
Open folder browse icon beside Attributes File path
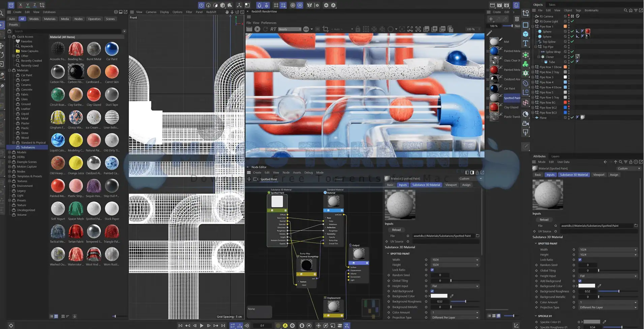pyautogui.click(x=636, y=226)
